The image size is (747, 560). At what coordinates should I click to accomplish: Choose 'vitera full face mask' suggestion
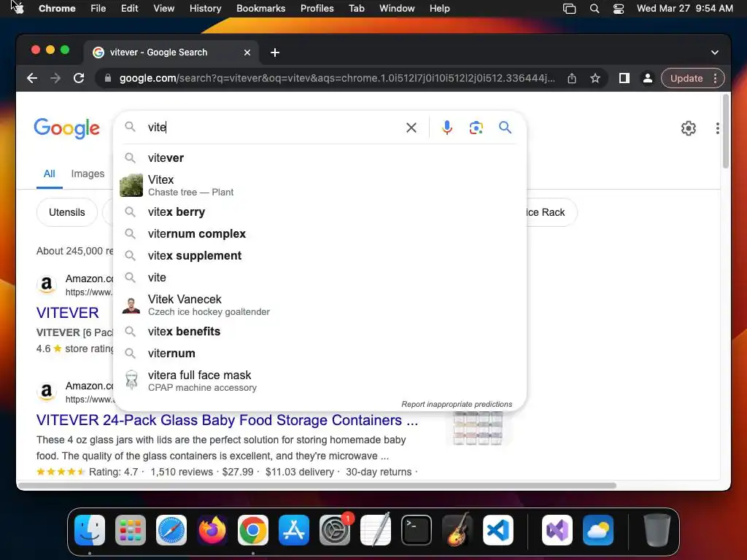click(x=320, y=381)
